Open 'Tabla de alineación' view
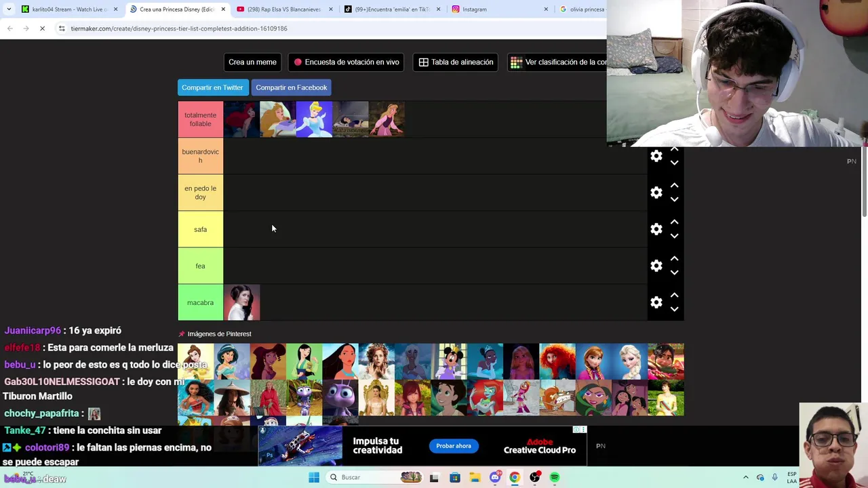Image resolution: width=868 pixels, height=488 pixels. coord(456,62)
